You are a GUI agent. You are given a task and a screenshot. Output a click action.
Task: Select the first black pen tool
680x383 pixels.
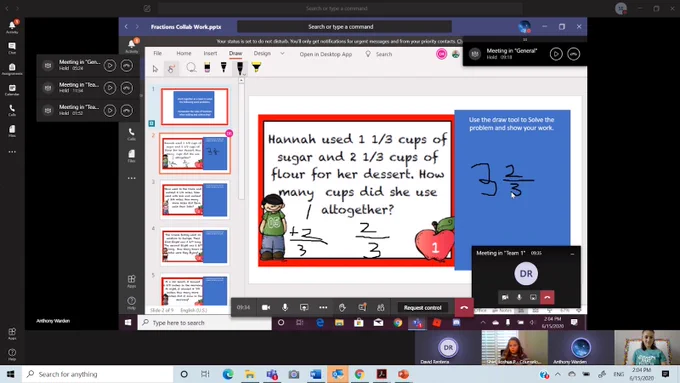tap(223, 67)
